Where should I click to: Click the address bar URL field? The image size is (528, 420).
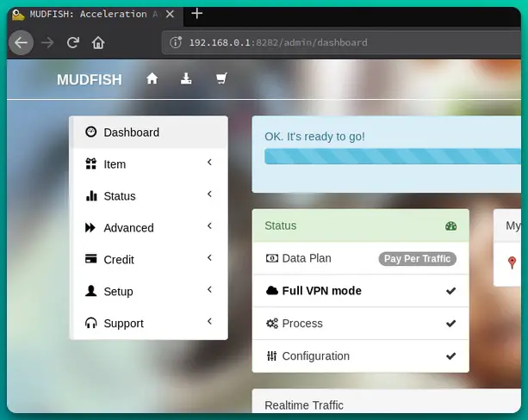(x=341, y=42)
